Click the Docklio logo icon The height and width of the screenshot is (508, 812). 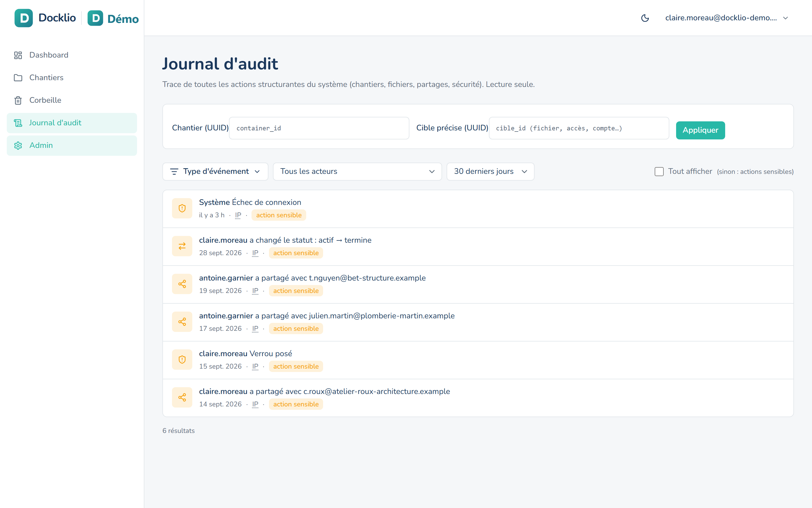23,18
